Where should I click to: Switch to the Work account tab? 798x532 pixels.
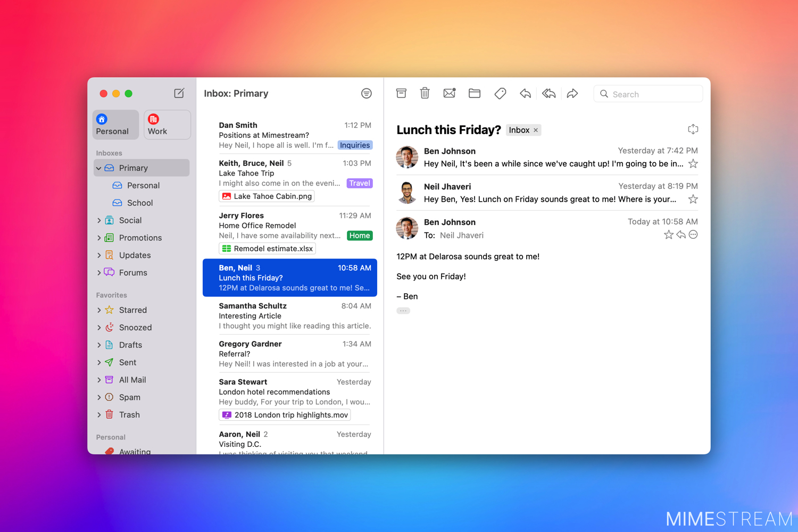(167, 125)
